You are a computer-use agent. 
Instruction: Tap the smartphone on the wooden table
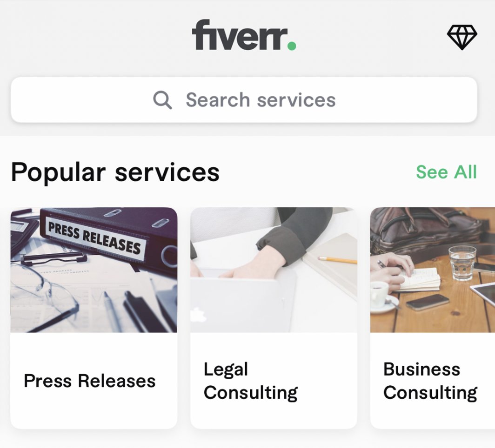click(x=428, y=302)
